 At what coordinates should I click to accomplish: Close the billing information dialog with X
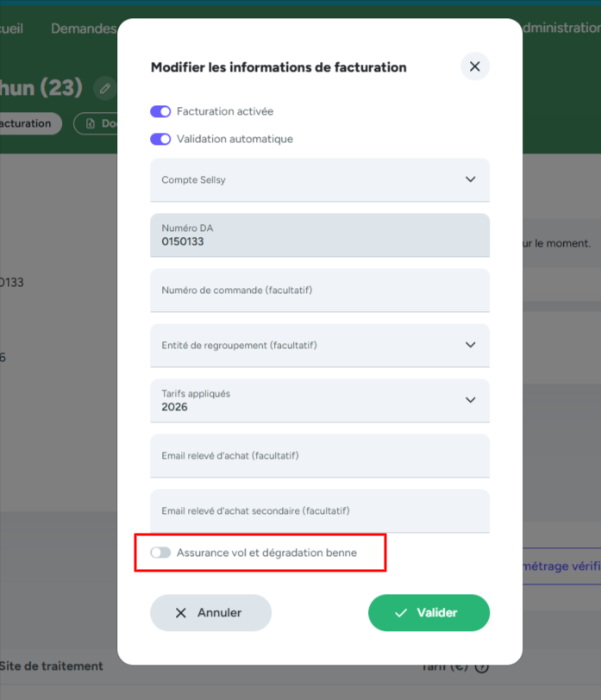pos(474,66)
